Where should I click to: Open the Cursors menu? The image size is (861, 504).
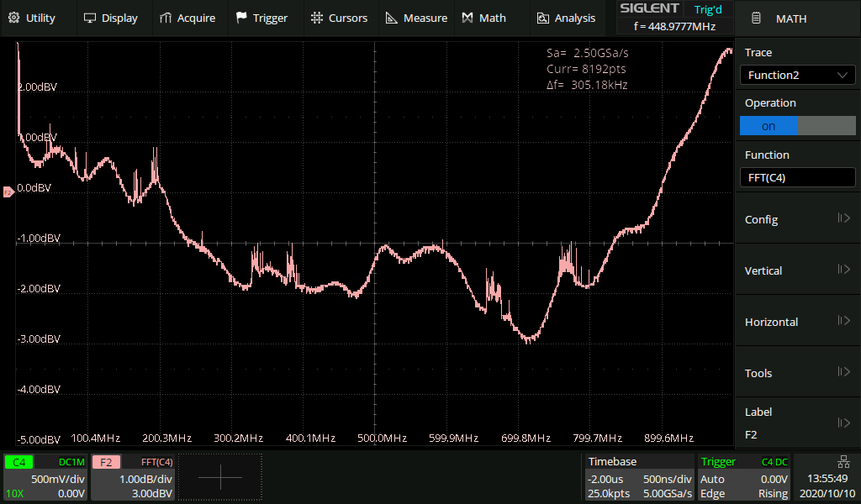click(x=340, y=18)
